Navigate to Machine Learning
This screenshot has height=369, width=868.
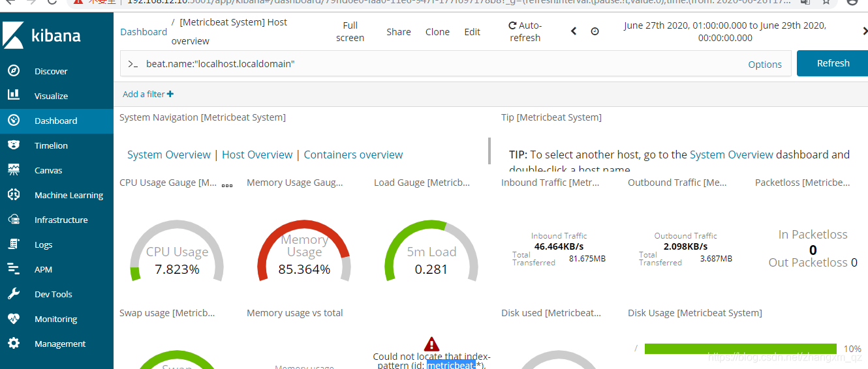69,195
